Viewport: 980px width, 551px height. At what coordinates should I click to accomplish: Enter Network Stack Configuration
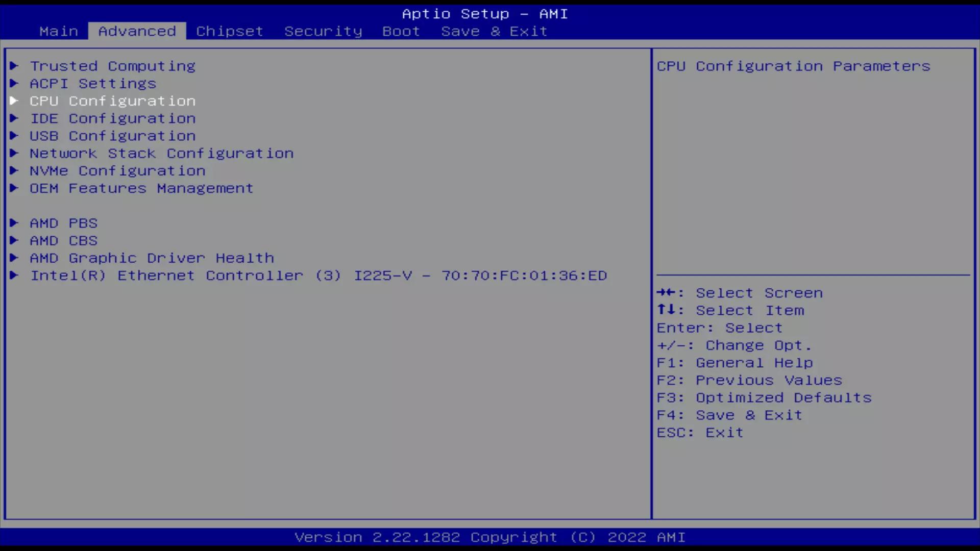161,153
